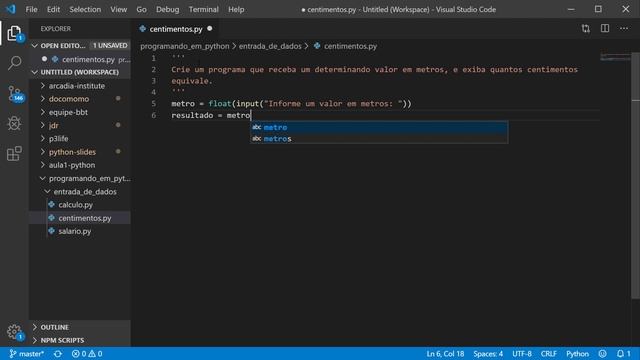Expand the aula1-python folder
The height and width of the screenshot is (360, 640).
click(x=80, y=165)
